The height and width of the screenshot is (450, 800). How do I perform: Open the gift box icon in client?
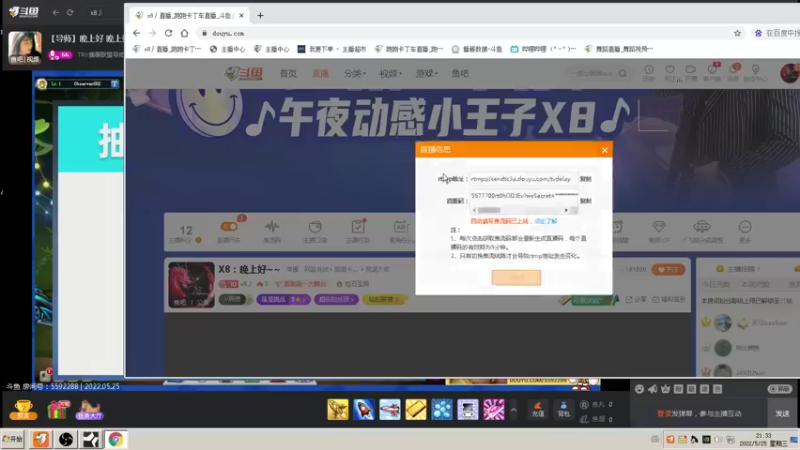point(58,410)
